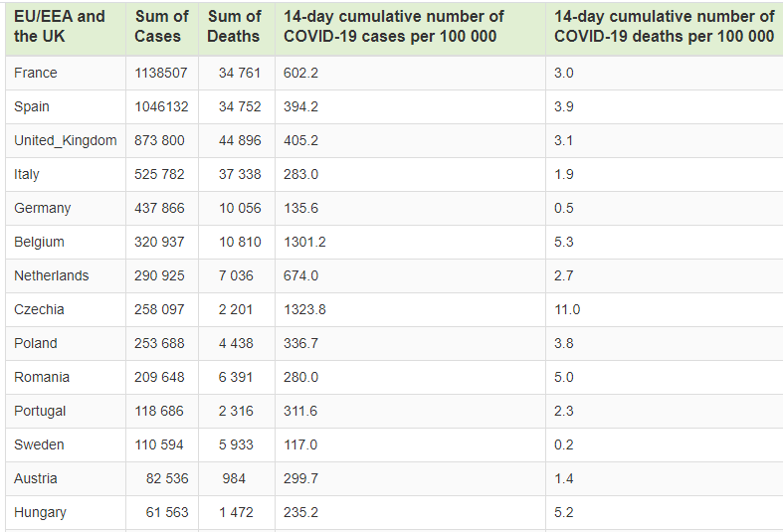
Task: Select the Hungary country cell
Action: tap(66, 512)
